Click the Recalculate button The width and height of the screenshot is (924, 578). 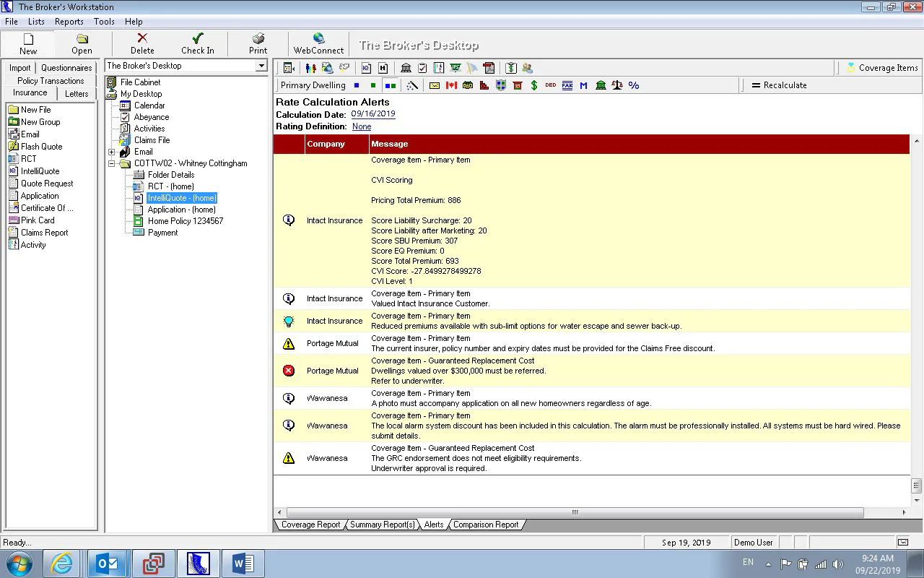point(779,85)
